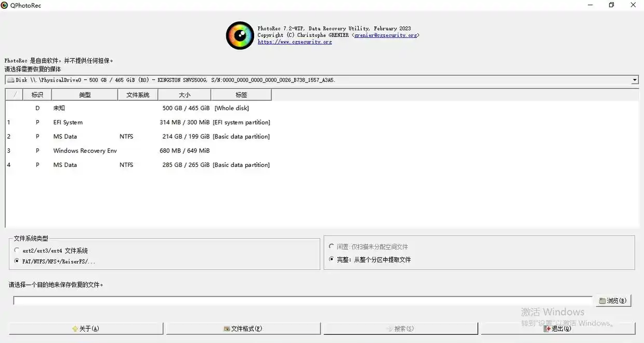Sort by the 大小 column header
Image resolution: width=644 pixels, height=343 pixels.
[185, 95]
